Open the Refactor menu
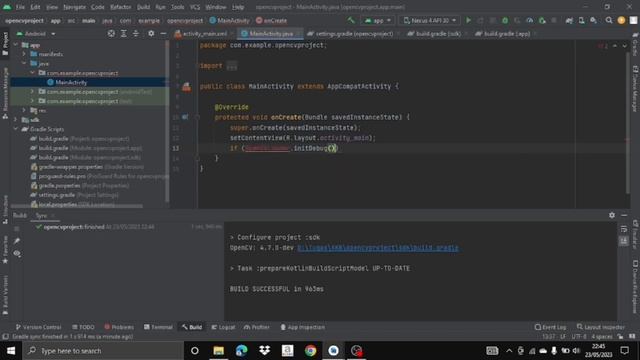 coord(121,7)
